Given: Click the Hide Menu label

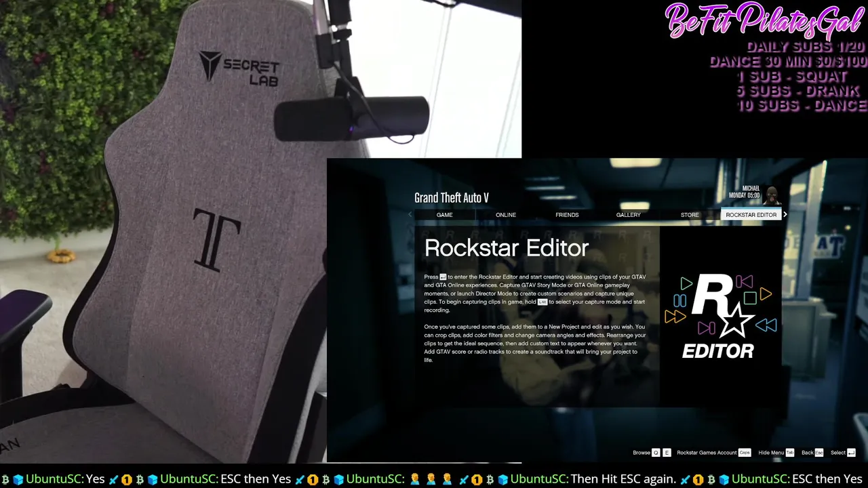Looking at the screenshot, I should pos(771,453).
